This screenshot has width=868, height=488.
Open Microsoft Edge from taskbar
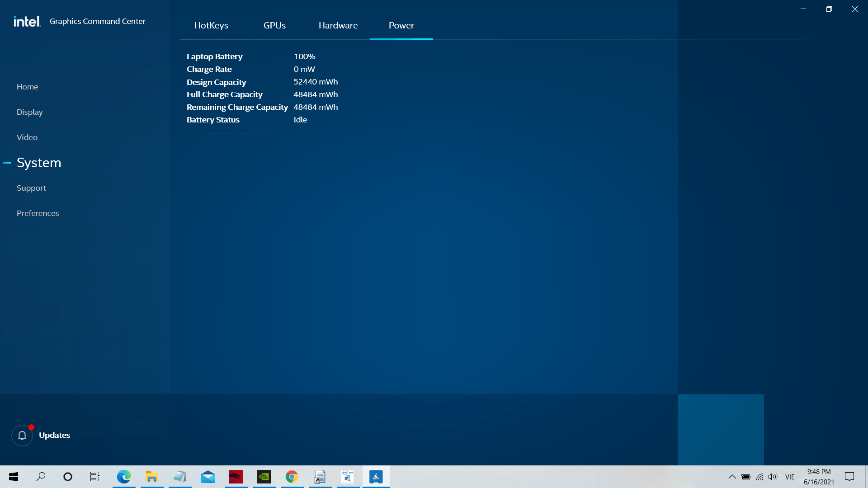tap(123, 477)
